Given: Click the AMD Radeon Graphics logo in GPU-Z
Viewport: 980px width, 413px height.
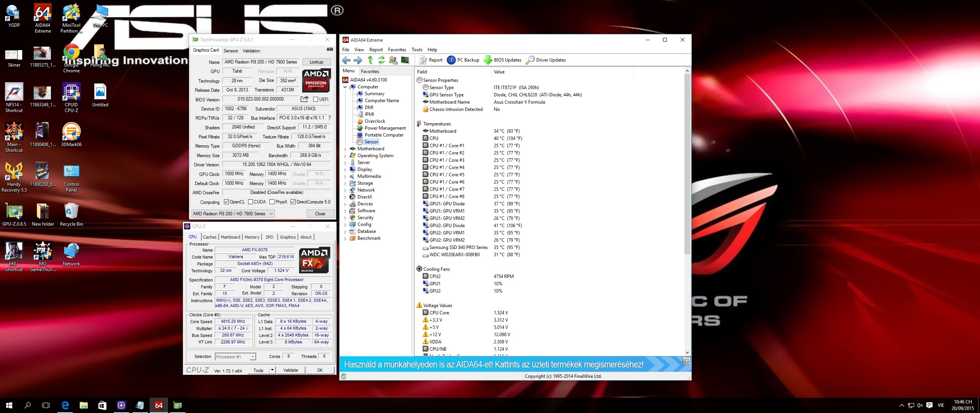Looking at the screenshot, I should click(x=316, y=80).
